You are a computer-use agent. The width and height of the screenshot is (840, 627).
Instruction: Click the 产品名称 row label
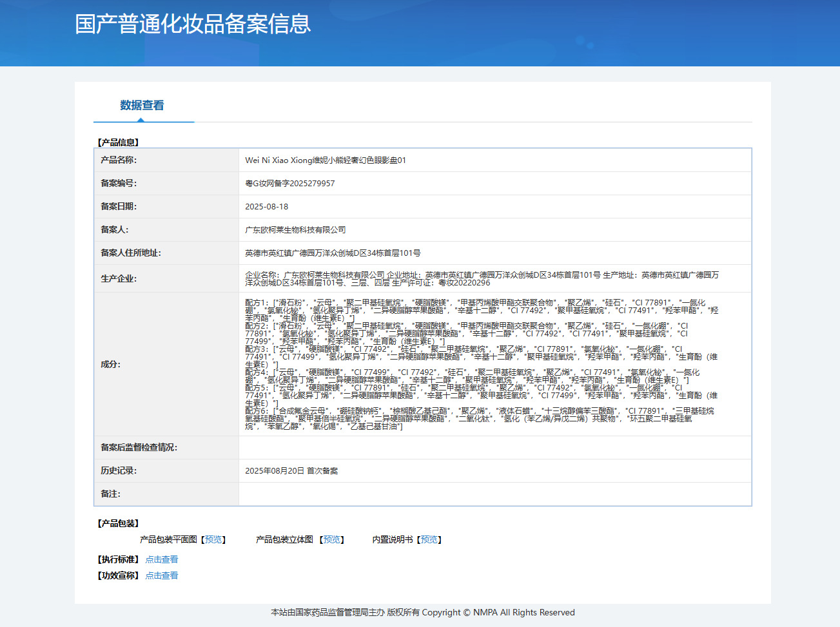119,160
